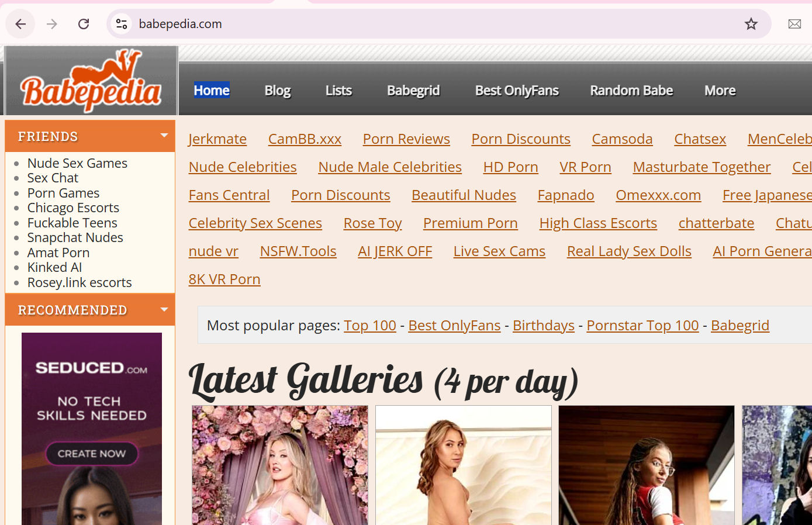Open the Omexxx.com link
Screen dimensions: 812x525
tap(658, 195)
